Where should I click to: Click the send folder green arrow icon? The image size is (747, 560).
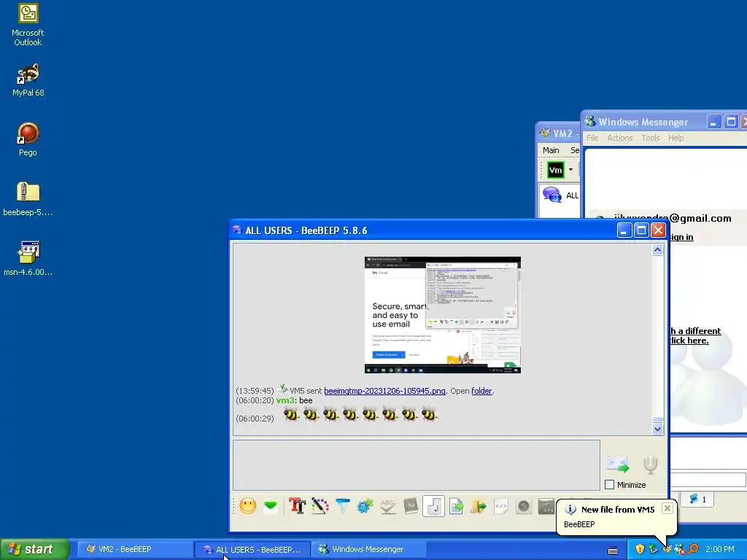tap(479, 506)
